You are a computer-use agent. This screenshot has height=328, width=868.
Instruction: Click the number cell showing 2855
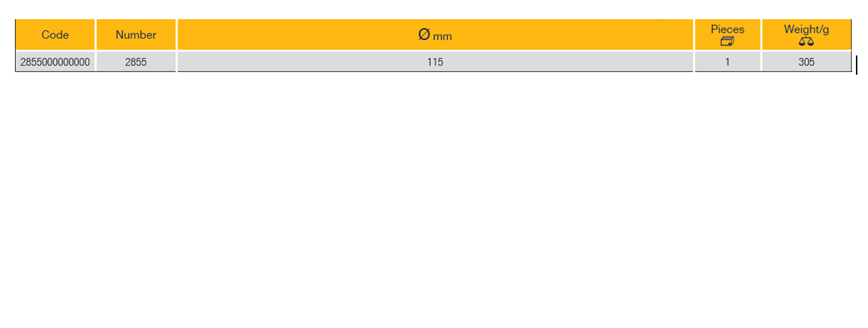tap(136, 62)
